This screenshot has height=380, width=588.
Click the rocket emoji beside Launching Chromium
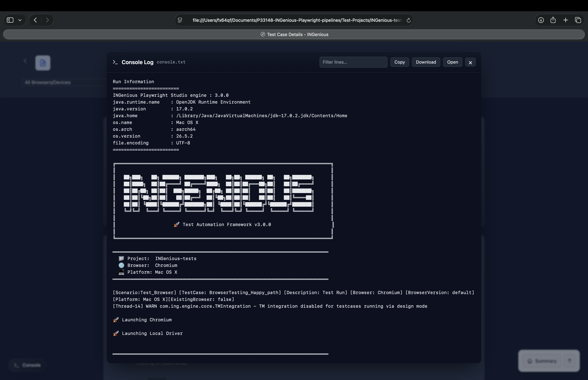pyautogui.click(x=116, y=320)
